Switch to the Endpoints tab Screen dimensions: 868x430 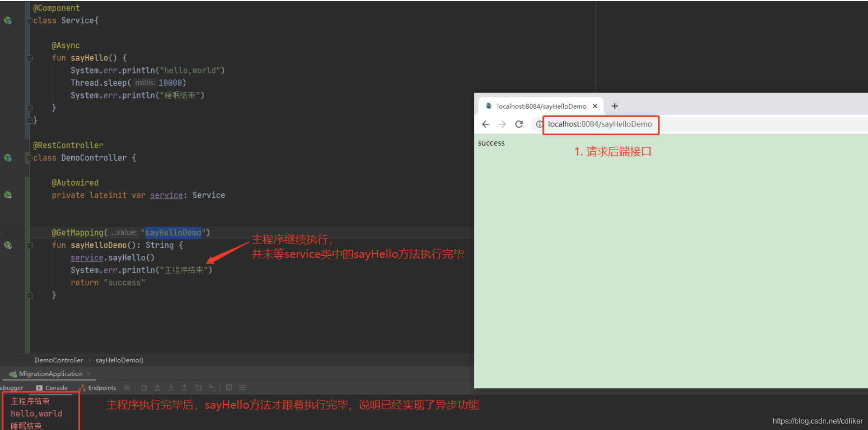click(97, 388)
